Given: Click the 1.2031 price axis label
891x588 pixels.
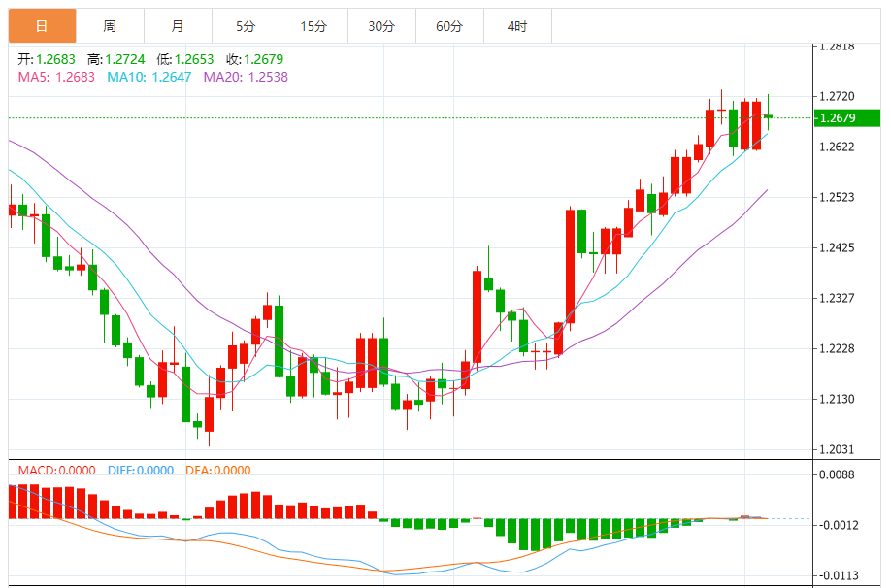Looking at the screenshot, I should tap(837, 450).
